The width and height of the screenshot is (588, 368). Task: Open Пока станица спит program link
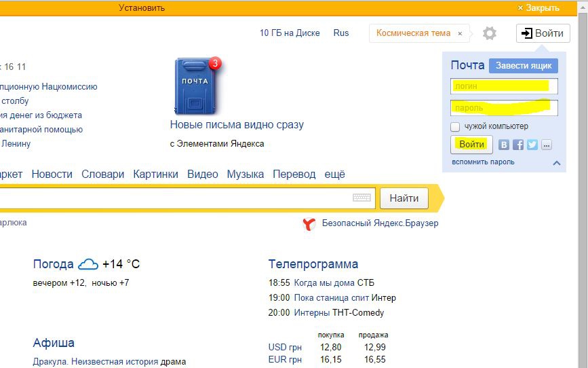tap(332, 298)
